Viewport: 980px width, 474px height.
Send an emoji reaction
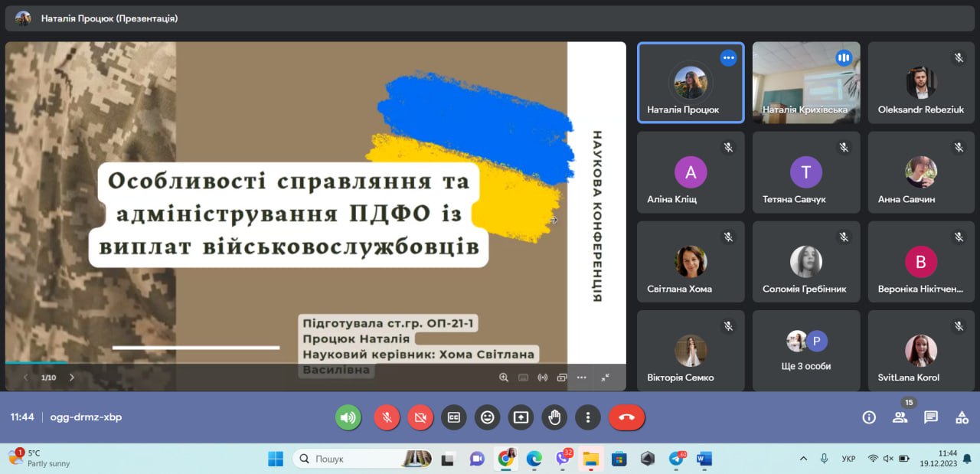(487, 417)
